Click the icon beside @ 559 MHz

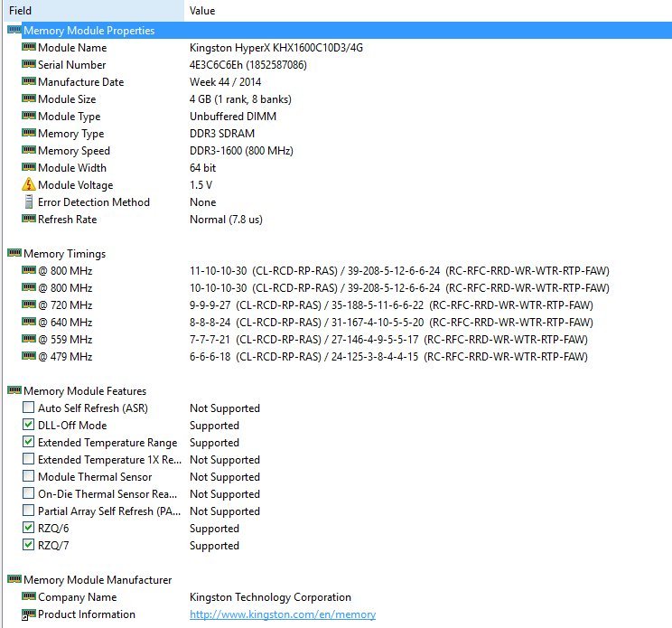(29, 338)
